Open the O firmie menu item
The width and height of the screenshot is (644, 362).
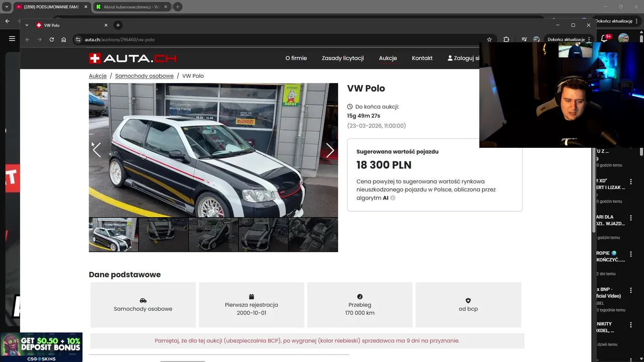pos(296,58)
